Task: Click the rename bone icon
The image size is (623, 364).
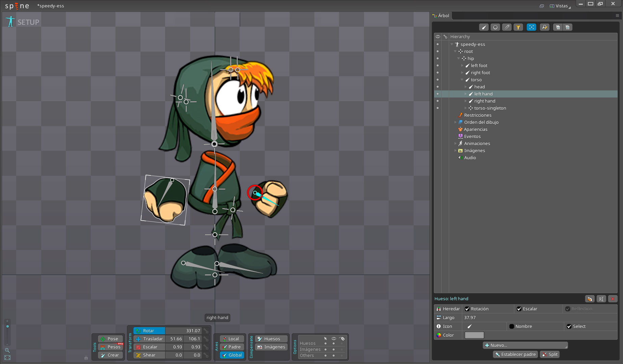Action: 601,299
